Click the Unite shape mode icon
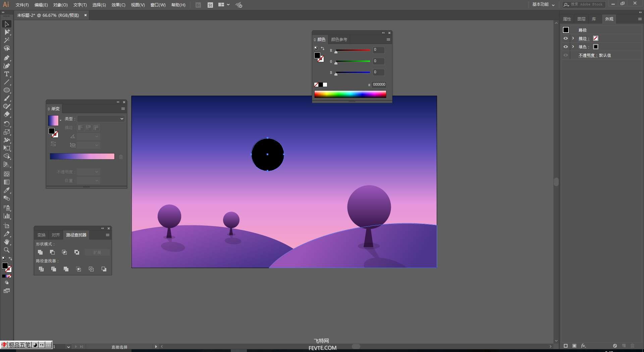Image resolution: width=644 pixels, height=352 pixels. 40,252
